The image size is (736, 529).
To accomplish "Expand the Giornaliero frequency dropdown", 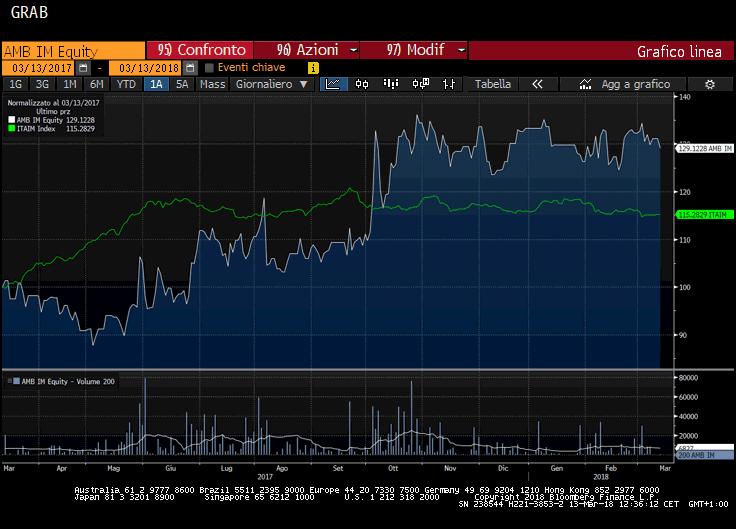I will coord(271,85).
